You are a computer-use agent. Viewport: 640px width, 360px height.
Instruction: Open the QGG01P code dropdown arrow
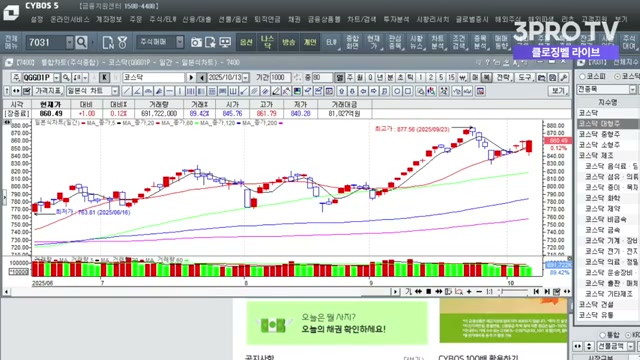pos(56,78)
